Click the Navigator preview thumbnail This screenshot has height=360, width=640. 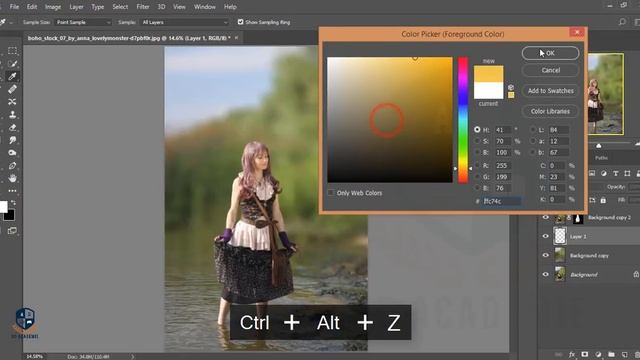[x=606, y=94]
